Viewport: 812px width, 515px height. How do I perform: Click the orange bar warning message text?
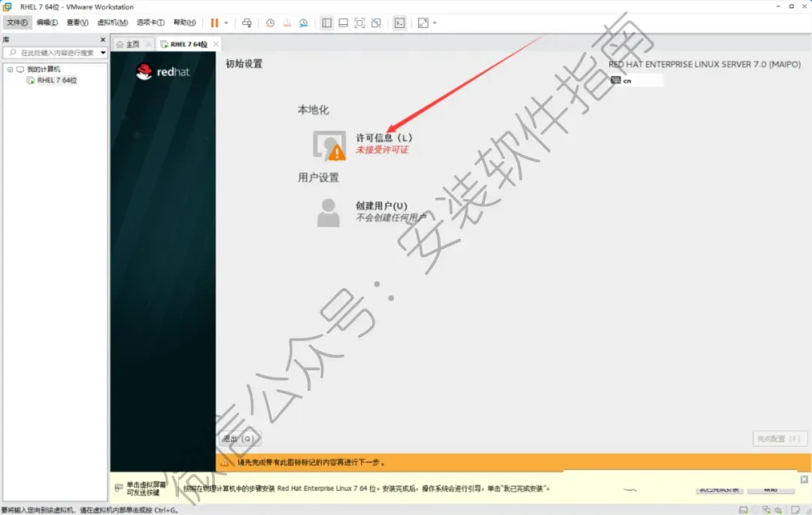(311, 462)
